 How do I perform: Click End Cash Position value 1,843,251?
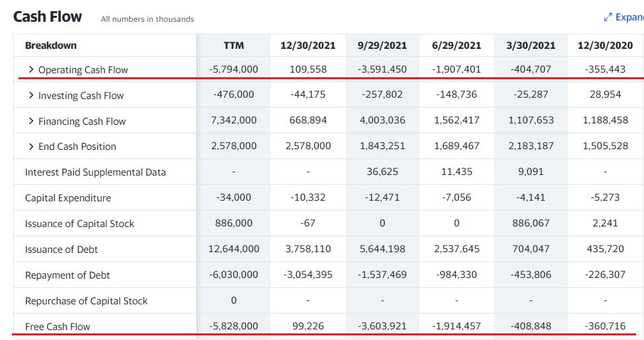[382, 146]
